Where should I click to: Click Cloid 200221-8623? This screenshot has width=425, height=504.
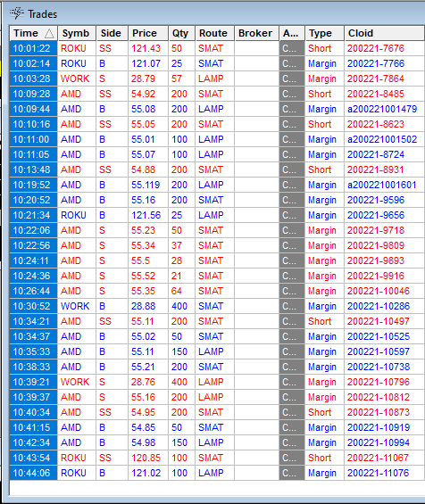click(376, 124)
